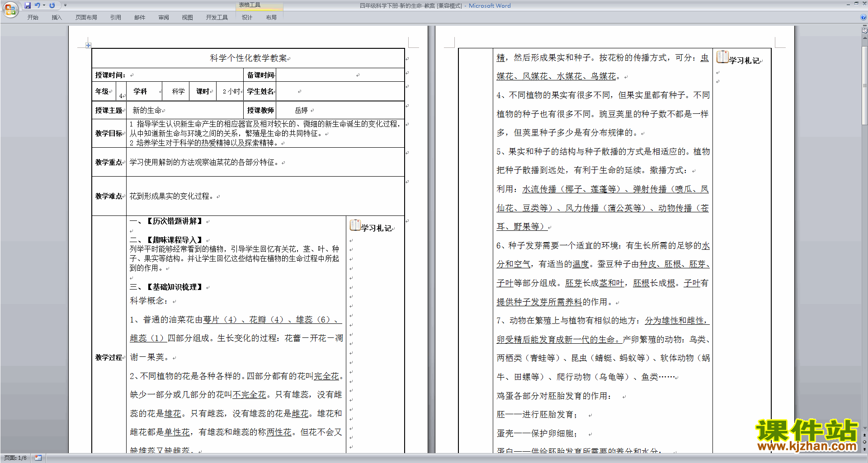868x463 pixels.
Task: Click the 教学目标 row label
Action: [108, 133]
